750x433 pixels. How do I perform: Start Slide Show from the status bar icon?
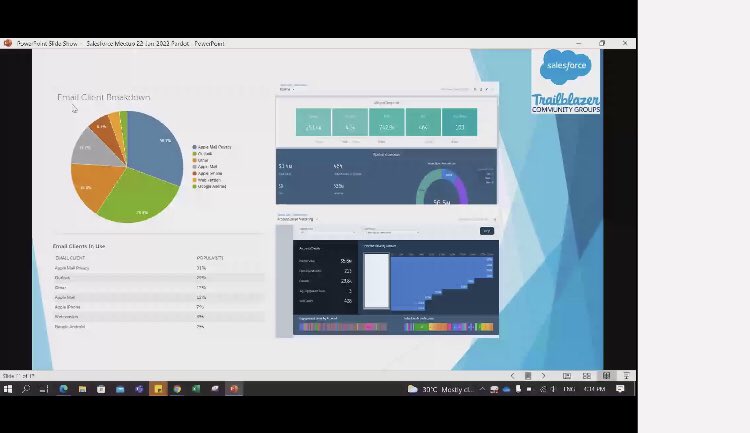626,376
